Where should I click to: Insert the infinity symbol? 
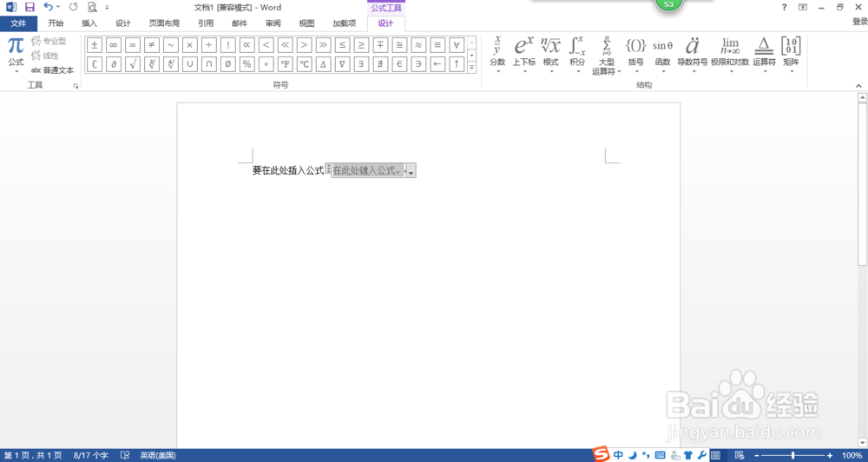pyautogui.click(x=114, y=45)
